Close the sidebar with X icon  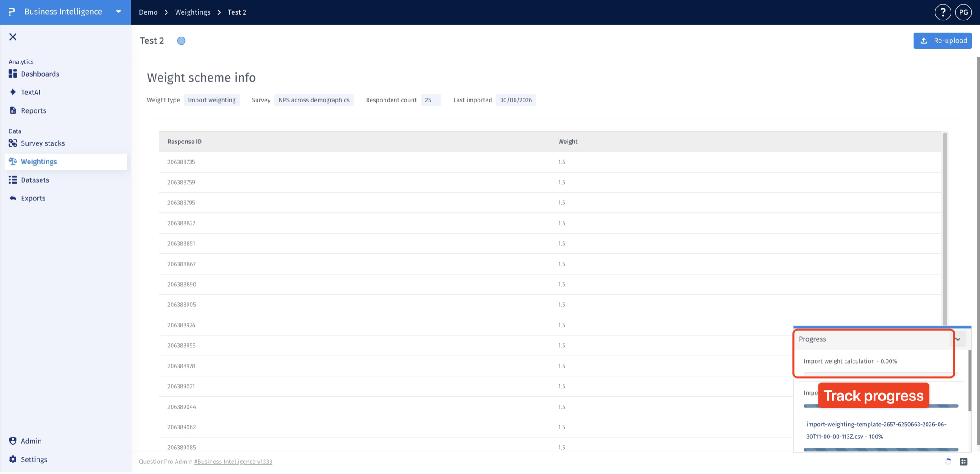pyautogui.click(x=13, y=37)
